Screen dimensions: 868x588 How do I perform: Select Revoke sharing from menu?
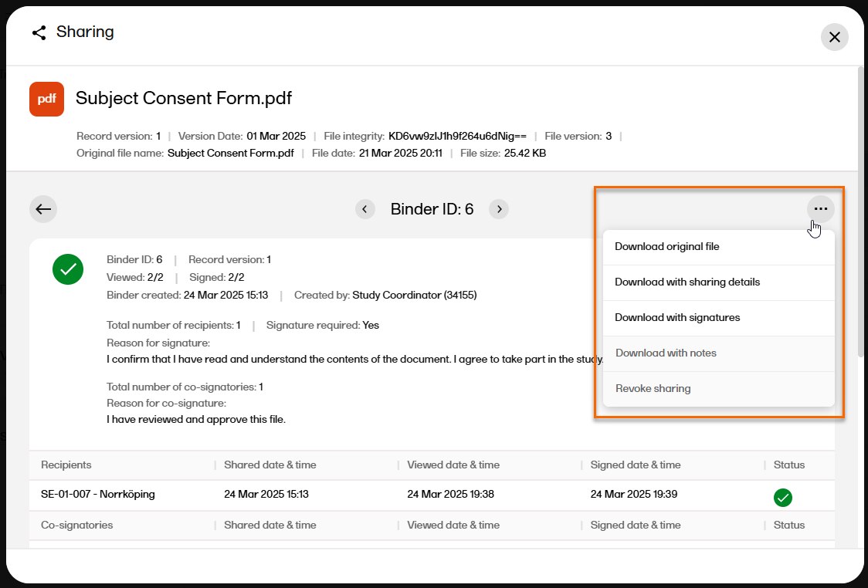(653, 389)
